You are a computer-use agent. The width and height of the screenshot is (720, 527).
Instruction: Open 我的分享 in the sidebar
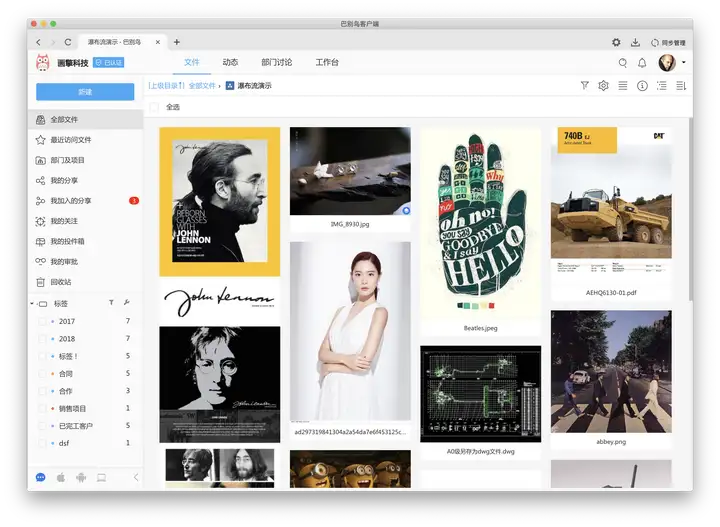point(85,180)
